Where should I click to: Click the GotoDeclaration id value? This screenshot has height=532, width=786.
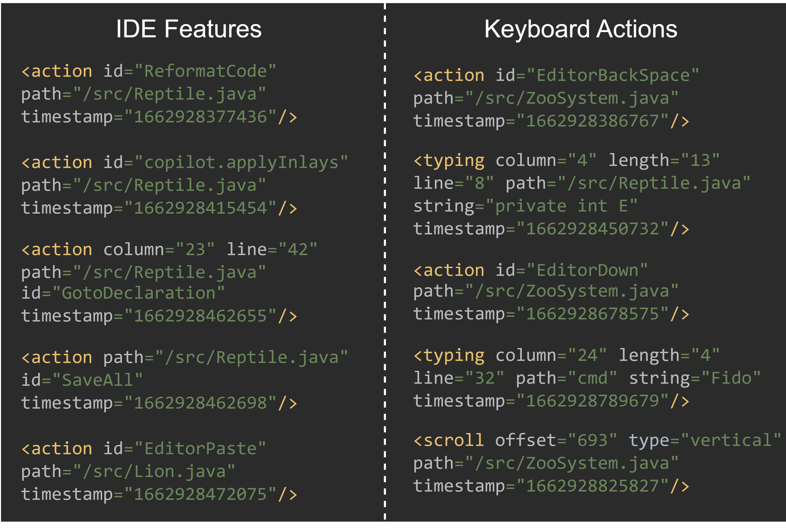tap(138, 293)
